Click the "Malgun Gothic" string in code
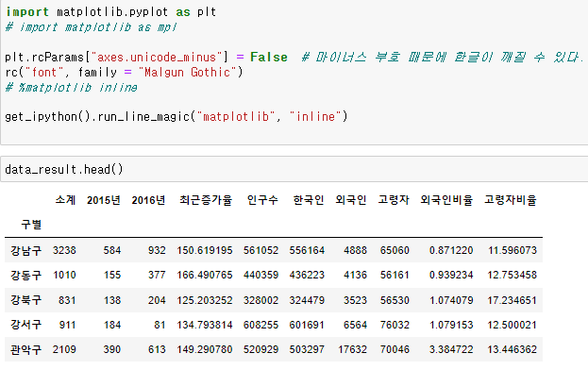 click(x=188, y=72)
